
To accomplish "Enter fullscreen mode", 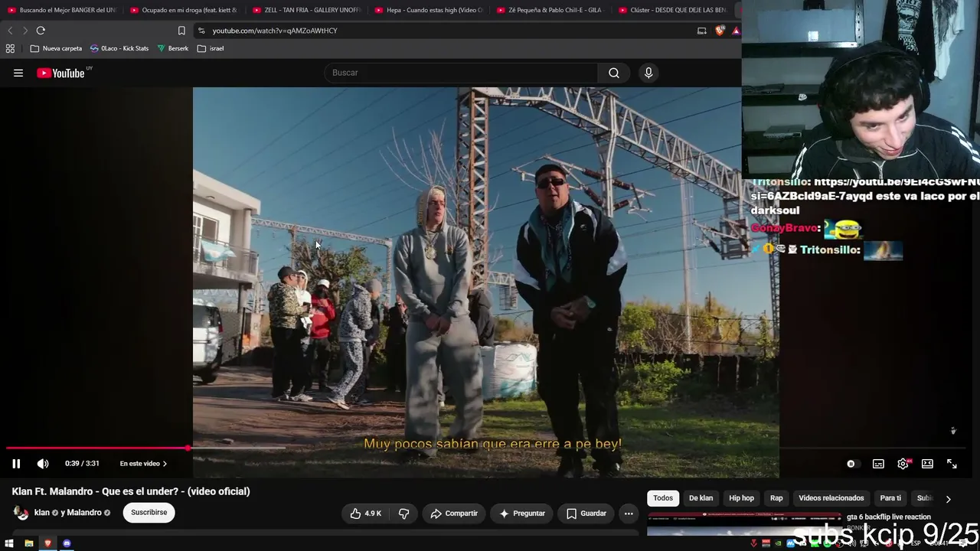I will pyautogui.click(x=952, y=464).
